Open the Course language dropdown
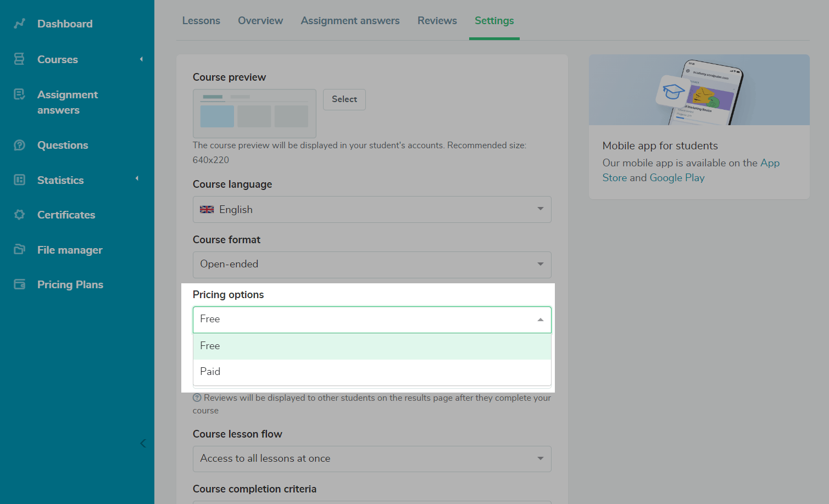The image size is (829, 504). coord(371,209)
